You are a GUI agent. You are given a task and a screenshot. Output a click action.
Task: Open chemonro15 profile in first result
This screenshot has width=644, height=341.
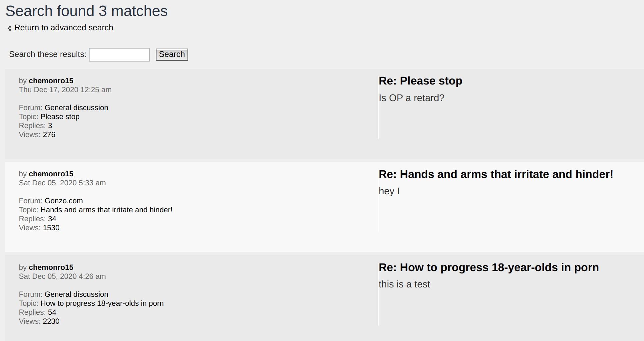[51, 81]
